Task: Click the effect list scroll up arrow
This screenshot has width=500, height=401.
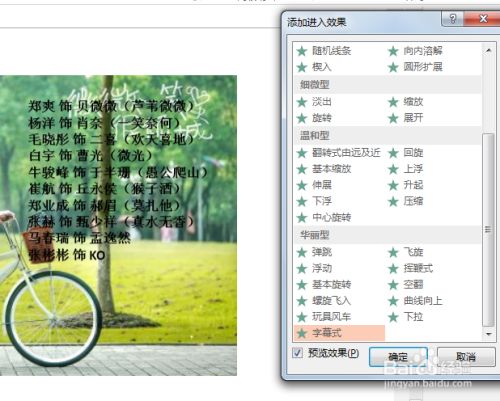Action: pos(489,50)
